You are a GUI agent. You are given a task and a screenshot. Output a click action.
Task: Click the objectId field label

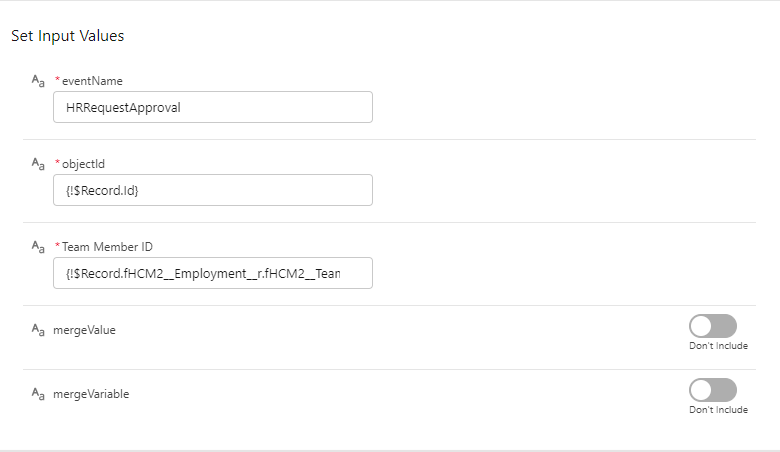coord(86,164)
